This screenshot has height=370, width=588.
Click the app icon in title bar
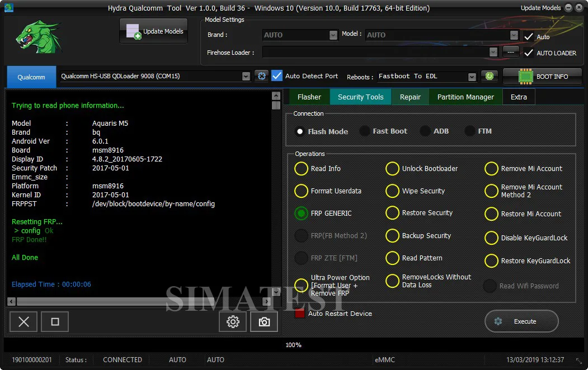pos(8,7)
